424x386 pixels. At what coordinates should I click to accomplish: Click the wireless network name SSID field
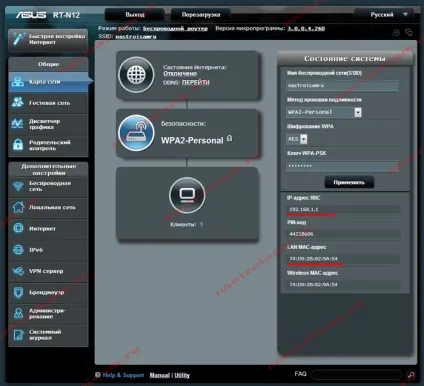coord(342,85)
